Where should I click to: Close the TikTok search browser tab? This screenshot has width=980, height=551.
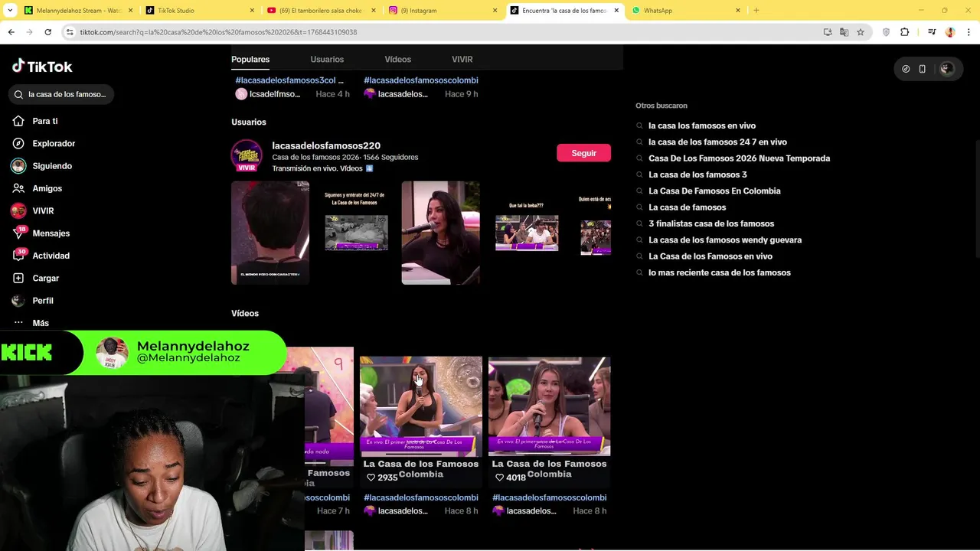[616, 10]
